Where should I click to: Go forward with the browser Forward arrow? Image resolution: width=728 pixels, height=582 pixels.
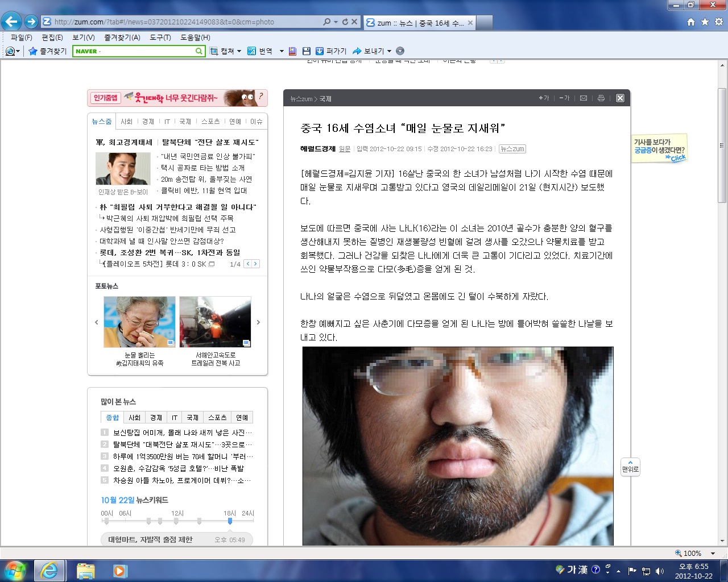pyautogui.click(x=31, y=22)
